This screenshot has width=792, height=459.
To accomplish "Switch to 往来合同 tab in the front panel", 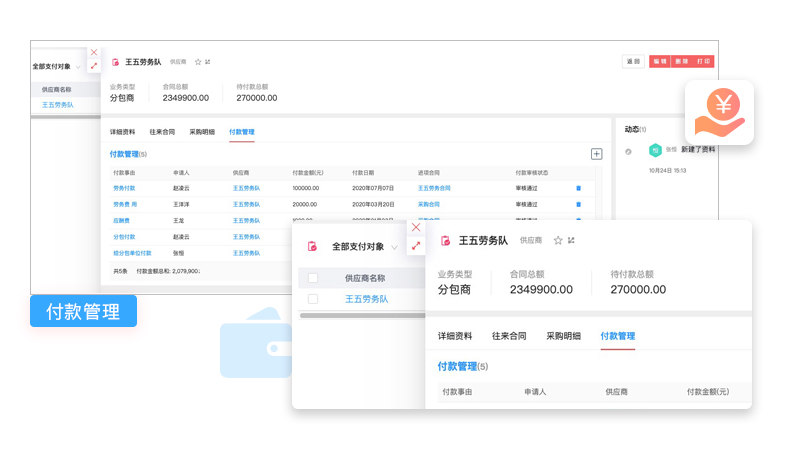I will tap(509, 336).
